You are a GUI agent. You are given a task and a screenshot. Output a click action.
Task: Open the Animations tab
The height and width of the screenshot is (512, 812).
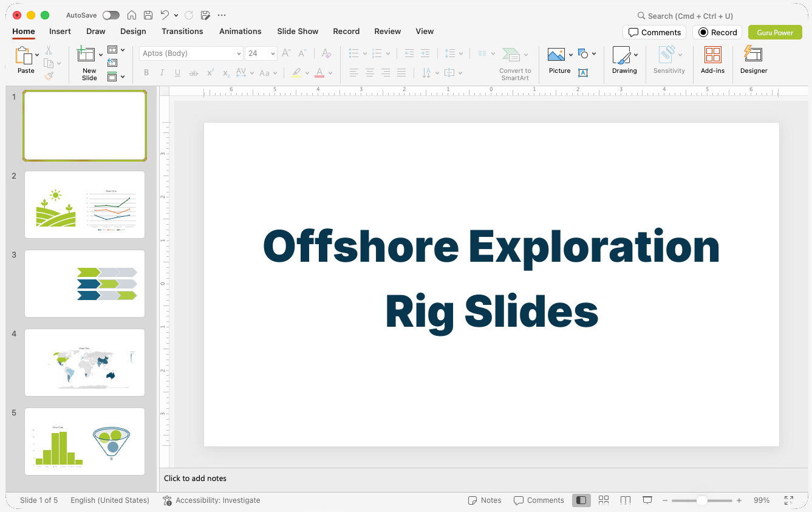click(241, 32)
